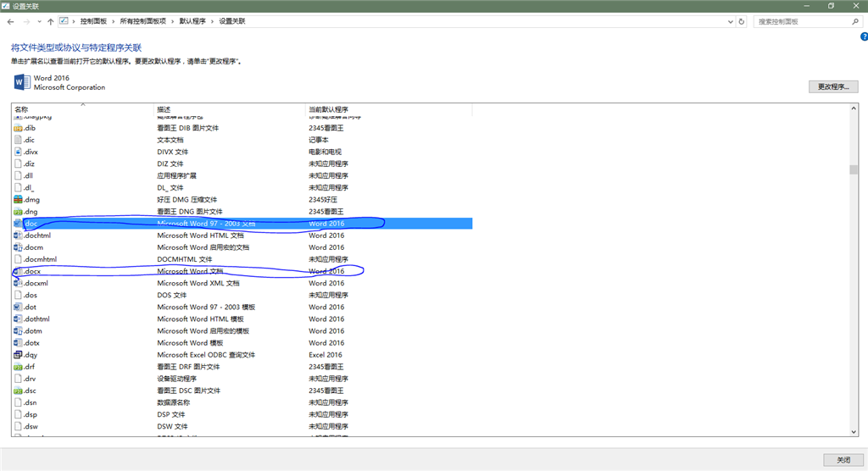Select the .dos file icon
868x471 pixels.
pyautogui.click(x=18, y=295)
